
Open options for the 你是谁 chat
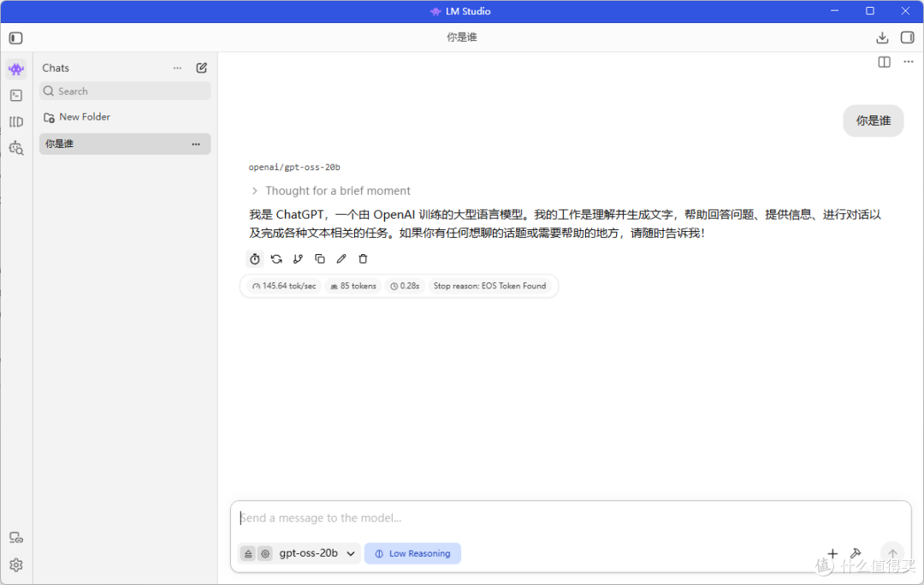(x=196, y=144)
